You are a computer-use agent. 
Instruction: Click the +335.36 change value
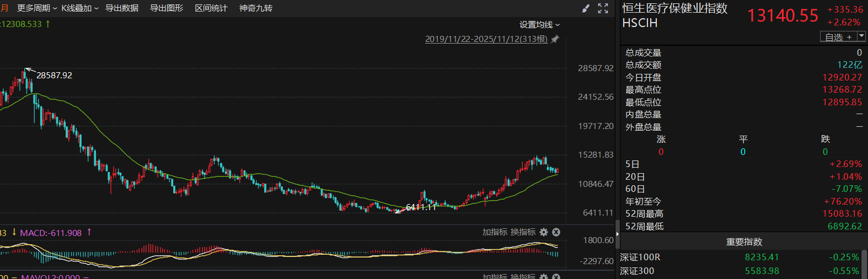coord(845,10)
